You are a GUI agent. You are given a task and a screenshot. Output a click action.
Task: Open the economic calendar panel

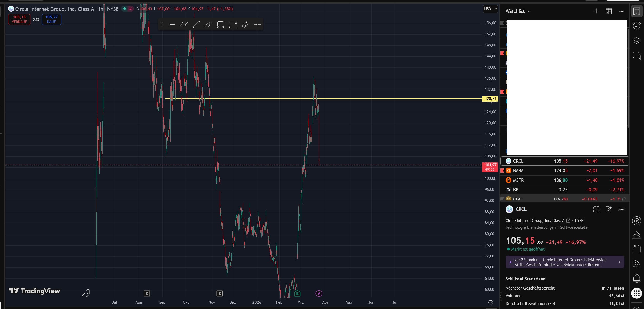[x=636, y=249]
